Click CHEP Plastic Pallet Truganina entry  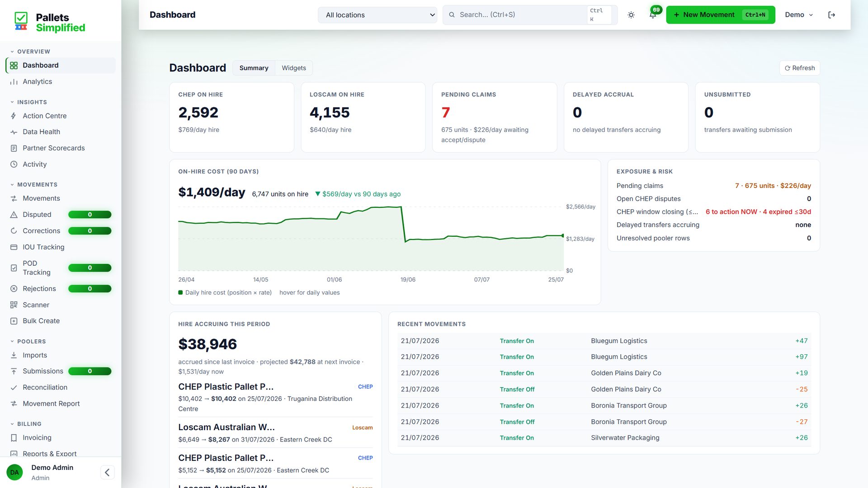click(x=275, y=398)
